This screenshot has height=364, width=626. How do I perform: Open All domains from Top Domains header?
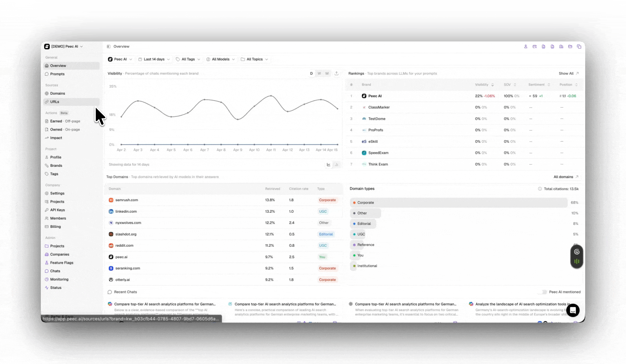pos(566,177)
